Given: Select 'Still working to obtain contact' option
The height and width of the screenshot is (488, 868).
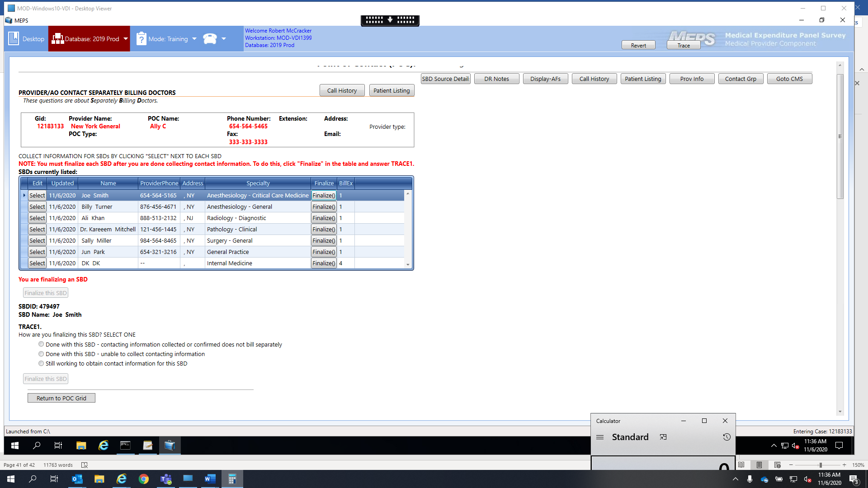Looking at the screenshot, I should pyautogui.click(x=41, y=363).
